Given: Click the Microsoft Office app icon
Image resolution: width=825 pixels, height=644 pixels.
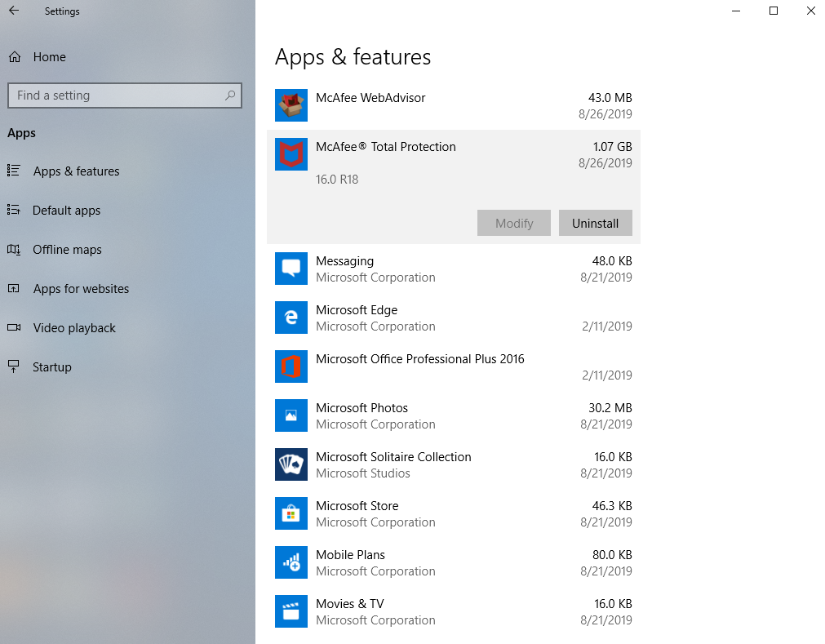Looking at the screenshot, I should pos(291,366).
